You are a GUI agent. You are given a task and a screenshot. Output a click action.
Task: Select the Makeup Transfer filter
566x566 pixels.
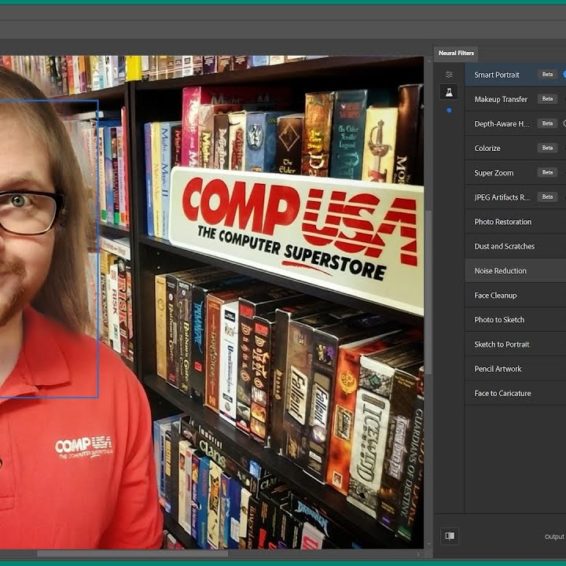[515, 99]
